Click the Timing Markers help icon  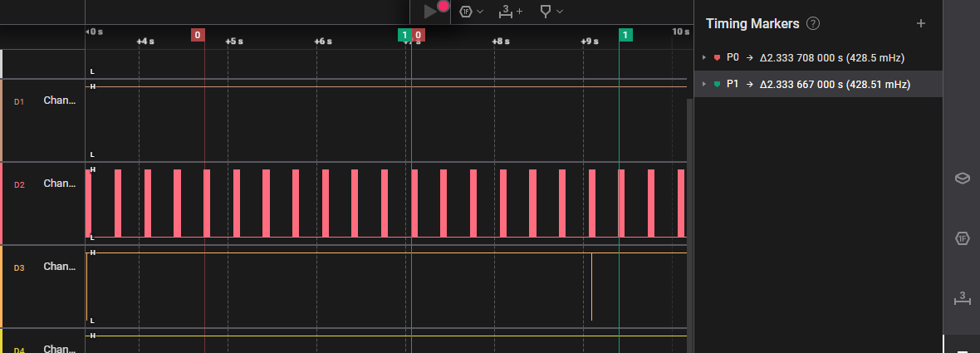(x=813, y=24)
